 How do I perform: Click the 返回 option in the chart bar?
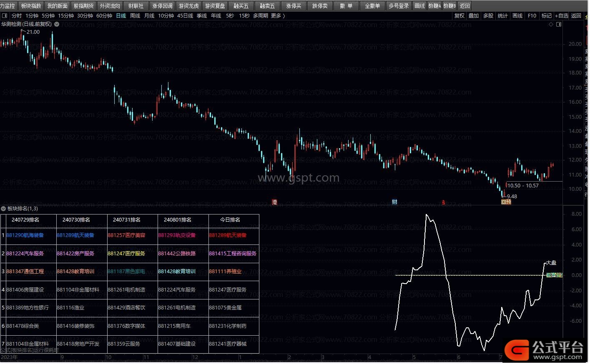click(576, 16)
